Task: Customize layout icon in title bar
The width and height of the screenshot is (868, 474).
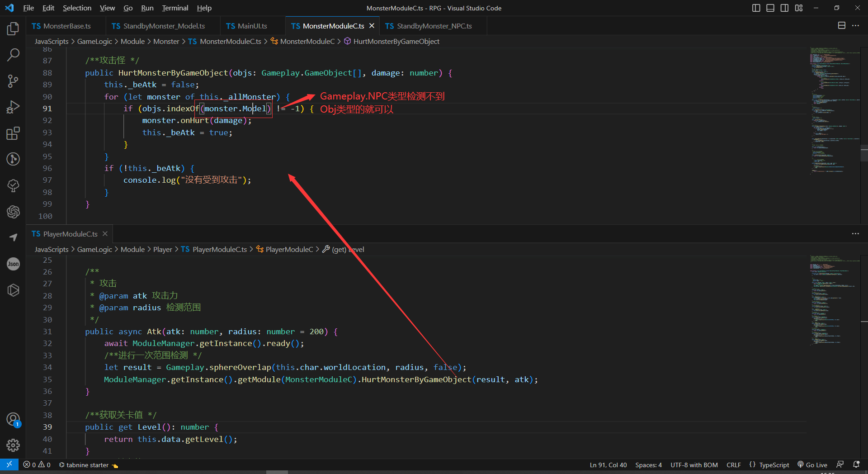Action: tap(799, 8)
